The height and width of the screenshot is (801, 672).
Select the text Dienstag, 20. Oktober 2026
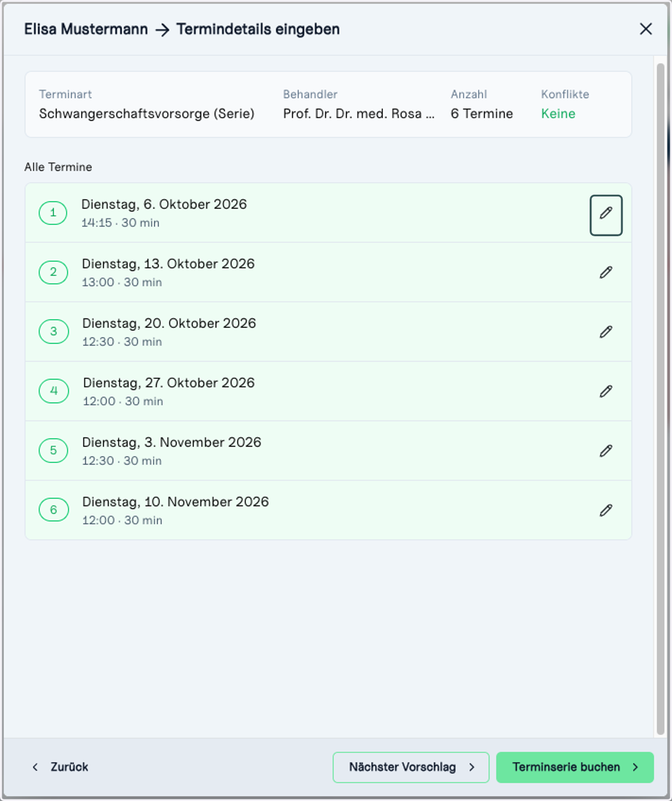pos(169,324)
